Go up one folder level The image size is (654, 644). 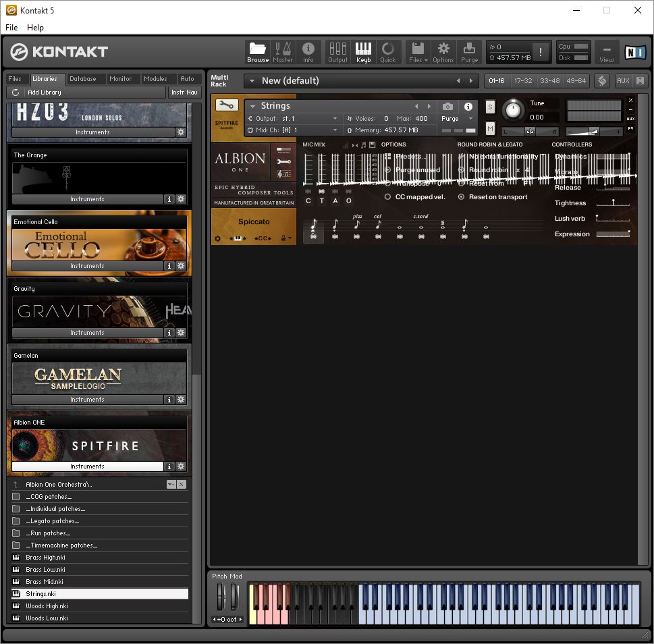click(x=16, y=484)
